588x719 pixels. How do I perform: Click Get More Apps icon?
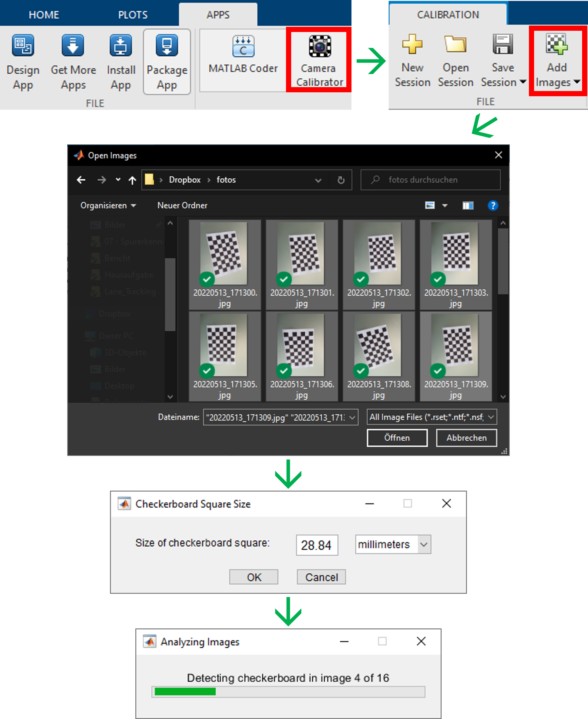point(73,45)
